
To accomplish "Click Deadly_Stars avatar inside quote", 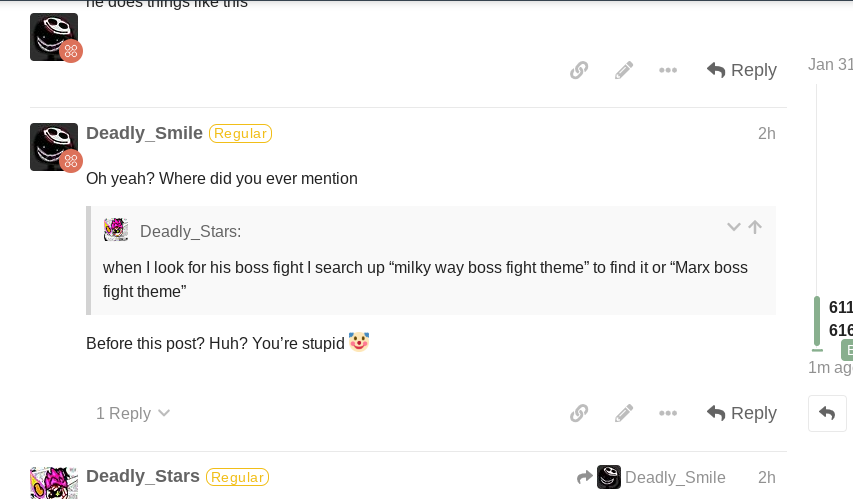I will coord(116,230).
